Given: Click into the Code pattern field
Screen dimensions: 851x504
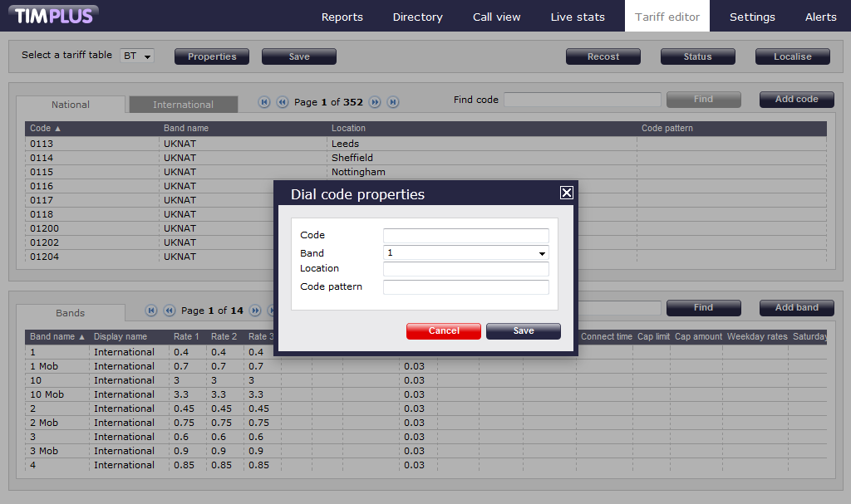Looking at the screenshot, I should pos(465,287).
